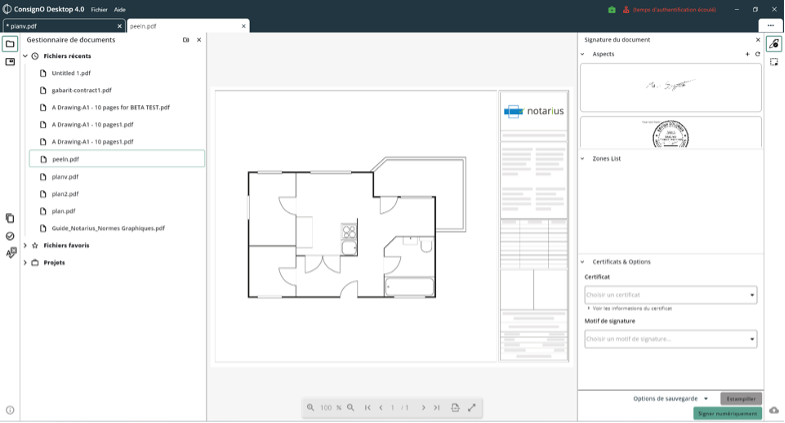
Task: Add a new aspect with plus icon
Action: tap(747, 54)
